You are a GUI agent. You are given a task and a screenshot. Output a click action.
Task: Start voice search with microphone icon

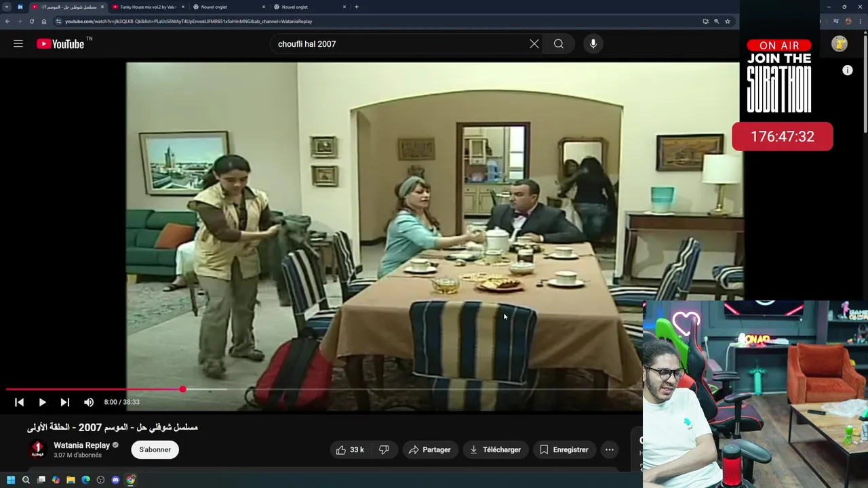pyautogui.click(x=593, y=44)
